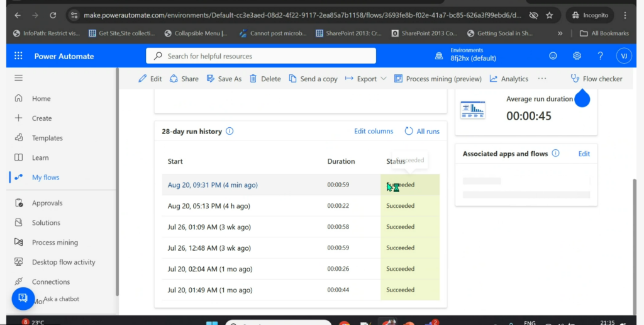
Task: Open the Jul 26, 01:09 AM run
Action: pyautogui.click(x=209, y=227)
